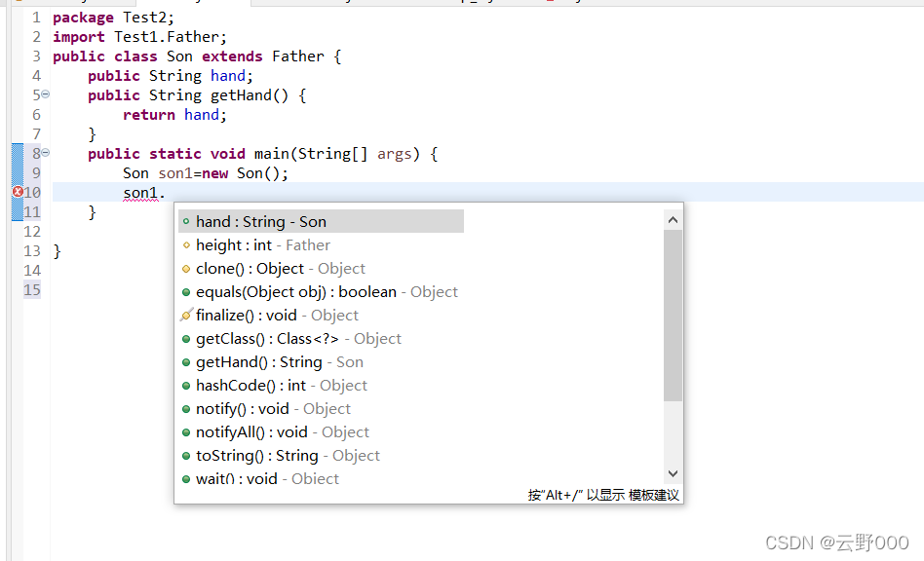The height and width of the screenshot is (561, 924).
Task: Click line number 9 in the gutter
Action: click(36, 173)
